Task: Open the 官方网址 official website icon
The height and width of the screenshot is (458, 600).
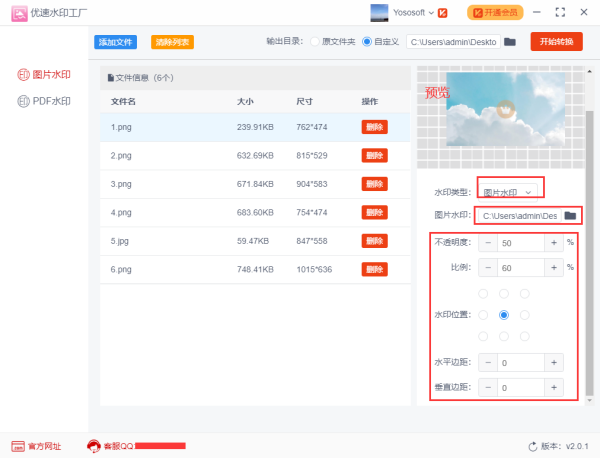Action: (18, 446)
